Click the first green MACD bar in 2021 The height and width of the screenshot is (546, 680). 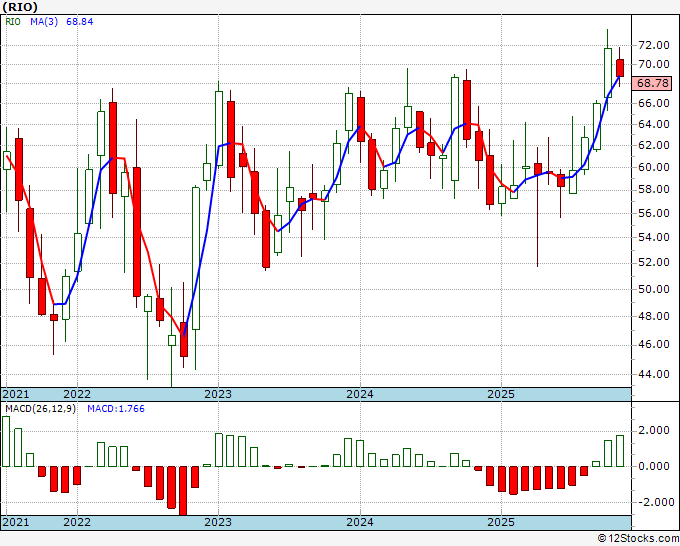tap(6, 441)
